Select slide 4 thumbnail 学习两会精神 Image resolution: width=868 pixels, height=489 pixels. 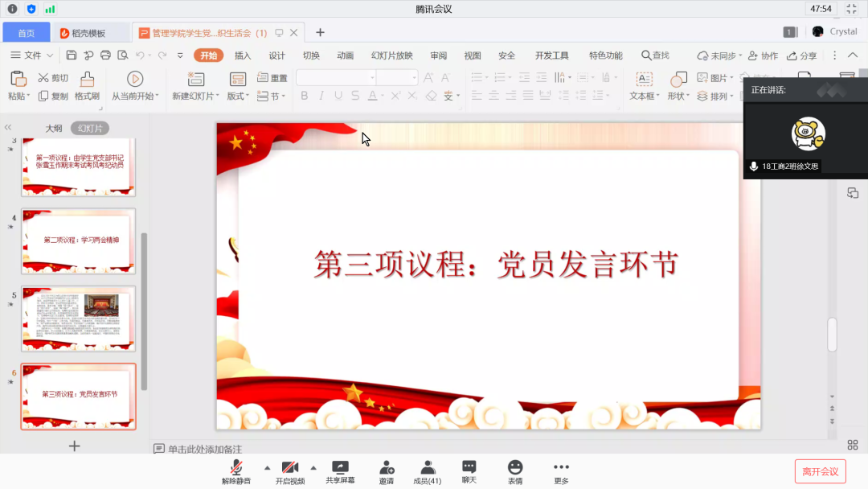[79, 240]
